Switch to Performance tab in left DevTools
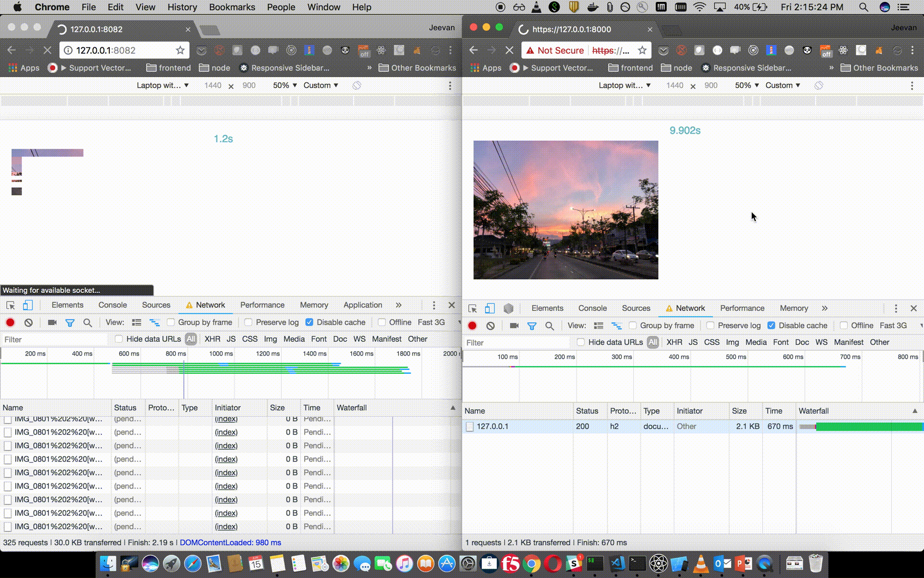924x578 pixels. click(x=262, y=305)
